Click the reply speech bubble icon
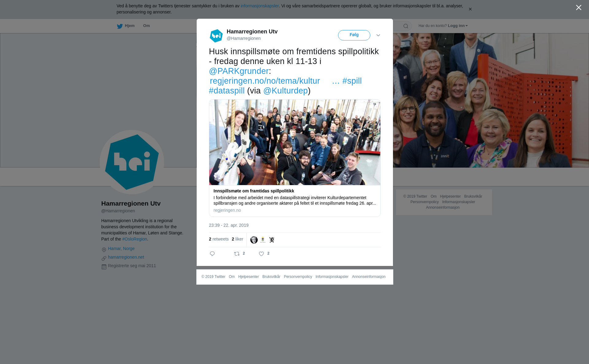This screenshot has width=589, height=364. (212, 254)
